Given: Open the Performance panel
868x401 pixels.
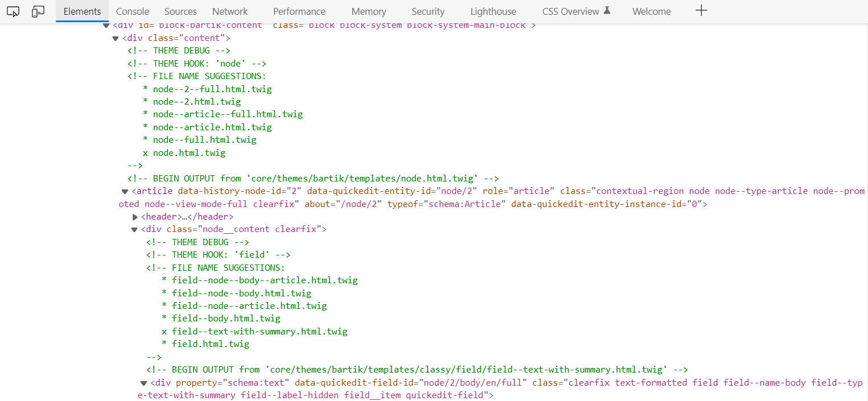Looking at the screenshot, I should pos(299,11).
